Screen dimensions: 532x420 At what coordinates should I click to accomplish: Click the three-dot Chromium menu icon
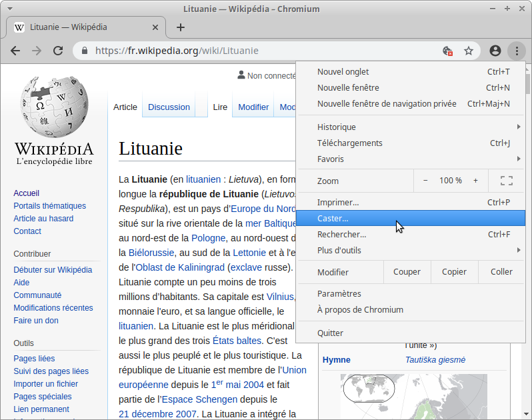[x=516, y=51]
